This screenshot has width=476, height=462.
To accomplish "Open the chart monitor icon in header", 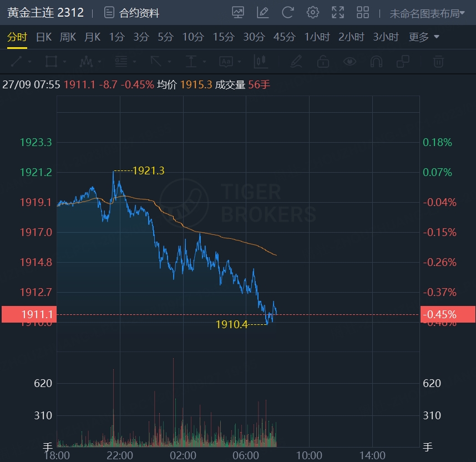I will tap(238, 13).
